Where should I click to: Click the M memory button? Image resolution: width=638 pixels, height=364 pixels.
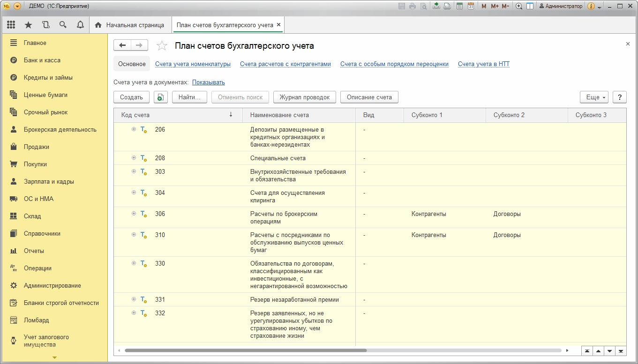pos(484,6)
